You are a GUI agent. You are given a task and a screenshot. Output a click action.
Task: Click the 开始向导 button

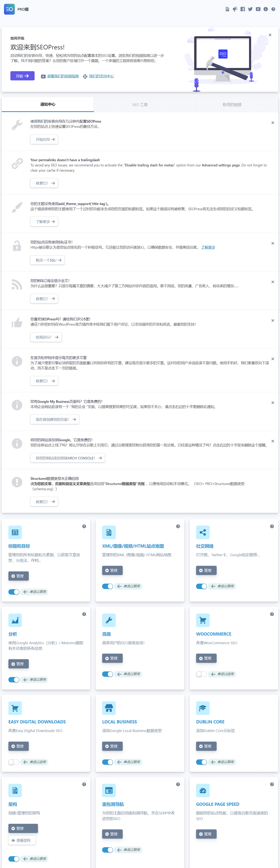pos(44,140)
